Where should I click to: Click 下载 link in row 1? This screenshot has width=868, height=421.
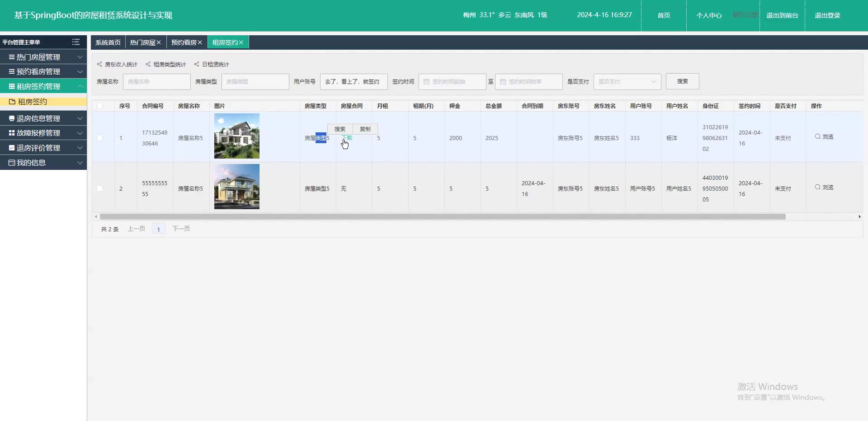point(347,137)
